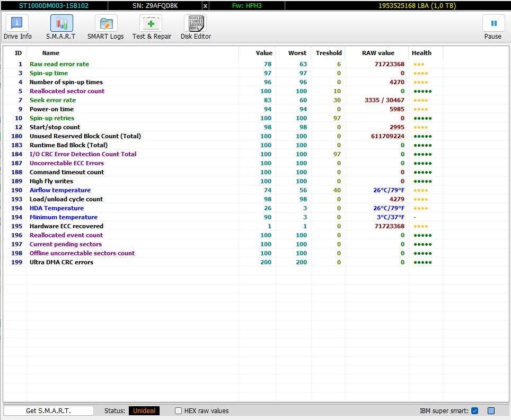The width and height of the screenshot is (511, 420).
Task: Click raw value 5985 for Power-on time
Action: point(397,109)
